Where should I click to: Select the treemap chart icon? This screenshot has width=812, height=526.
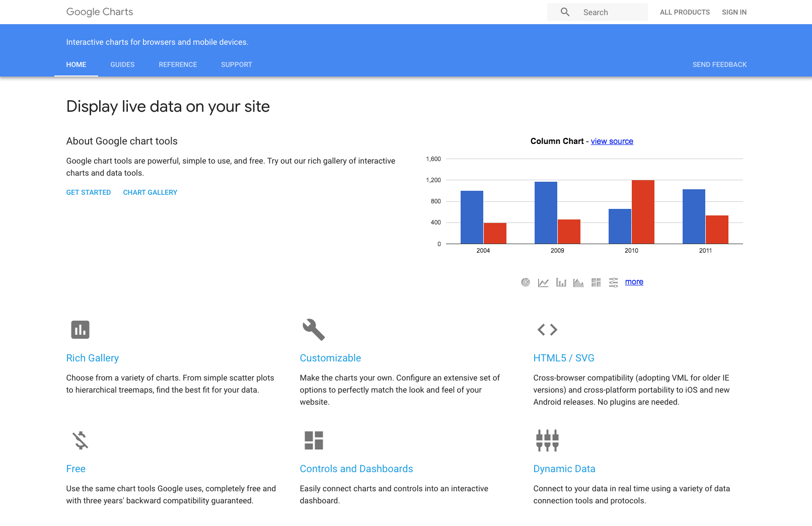click(596, 282)
